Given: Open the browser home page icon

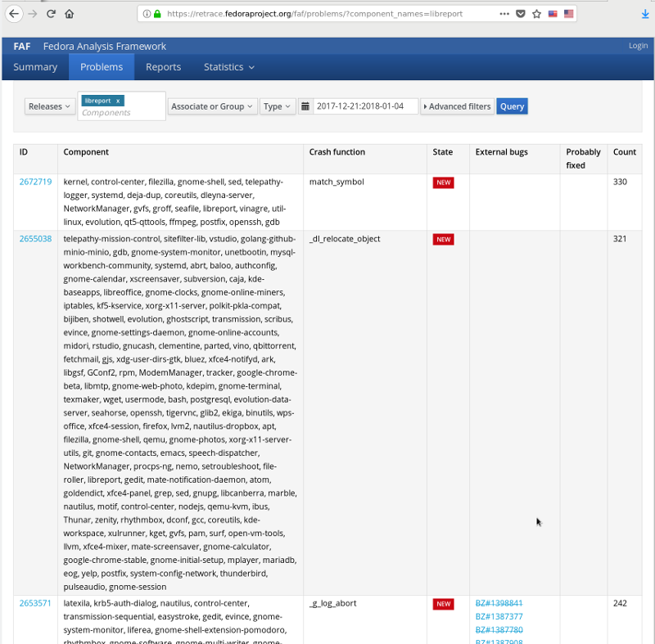Looking at the screenshot, I should [70, 14].
